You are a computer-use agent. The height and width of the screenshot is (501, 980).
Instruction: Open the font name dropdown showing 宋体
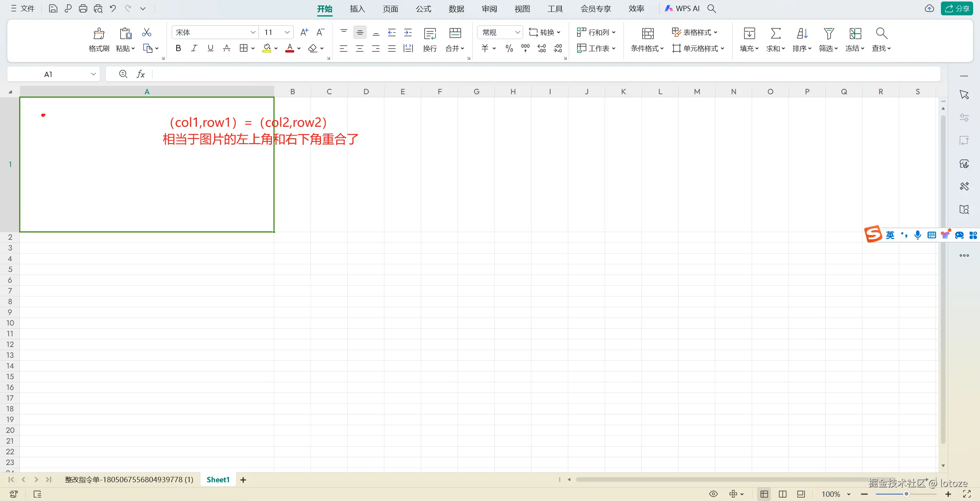pyautogui.click(x=253, y=33)
